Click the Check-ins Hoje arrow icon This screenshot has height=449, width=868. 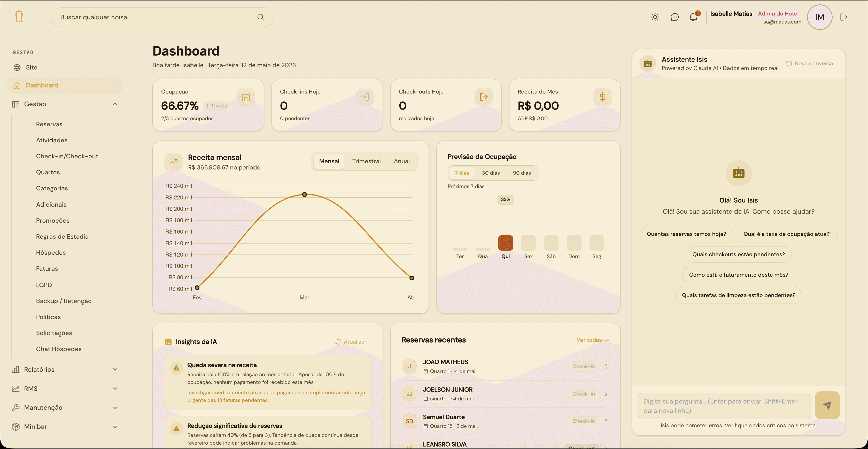(x=365, y=97)
